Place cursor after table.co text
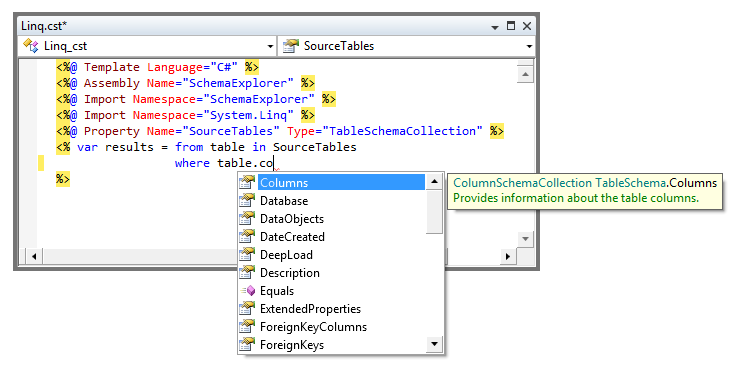This screenshot has width=741, height=375. point(275,163)
